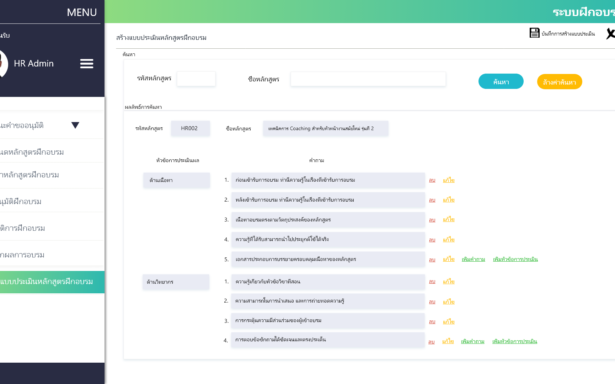Open the sidebar item ending มัติฝึกอบรม
615x384 pixels.
(21, 202)
